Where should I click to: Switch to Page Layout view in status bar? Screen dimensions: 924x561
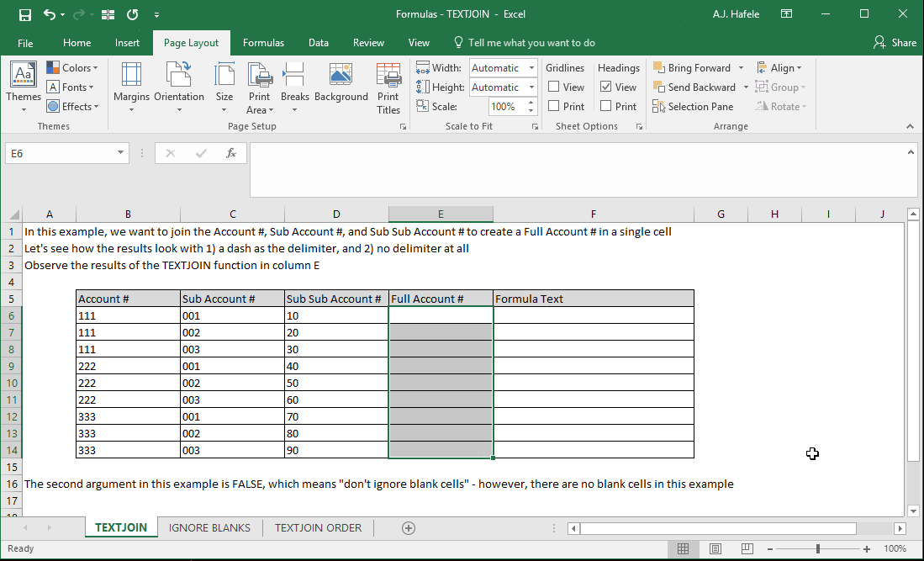715,548
